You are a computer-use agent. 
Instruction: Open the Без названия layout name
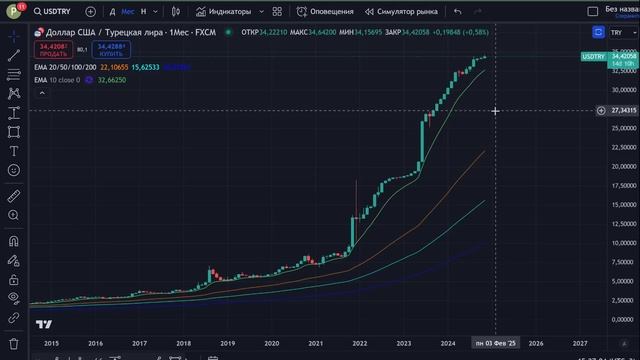coord(622,9)
